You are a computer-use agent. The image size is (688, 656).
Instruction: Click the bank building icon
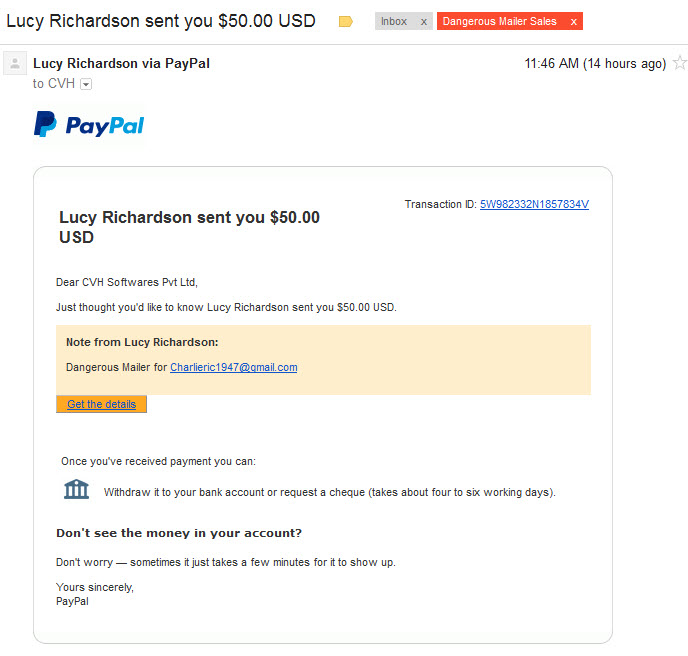[76, 489]
